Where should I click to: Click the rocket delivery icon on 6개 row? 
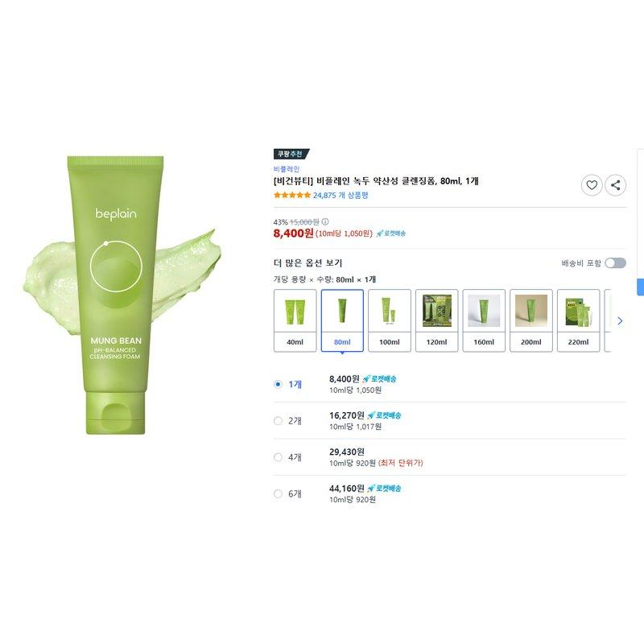pyautogui.click(x=384, y=489)
